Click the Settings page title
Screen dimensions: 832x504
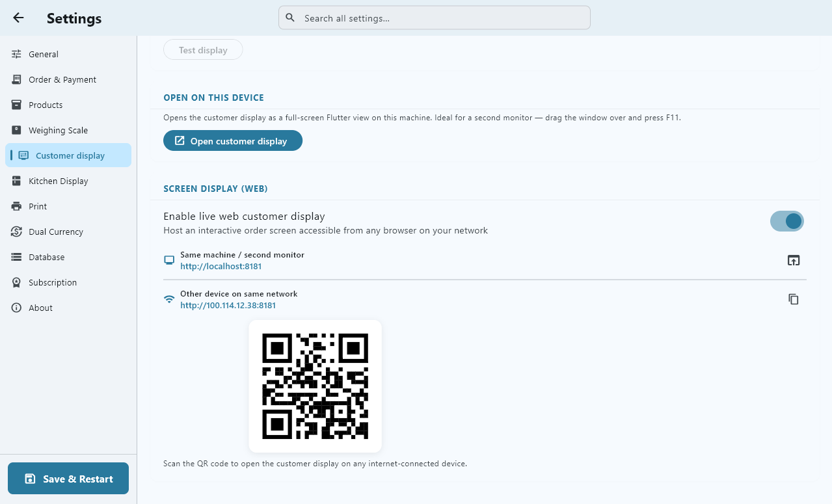coord(74,18)
